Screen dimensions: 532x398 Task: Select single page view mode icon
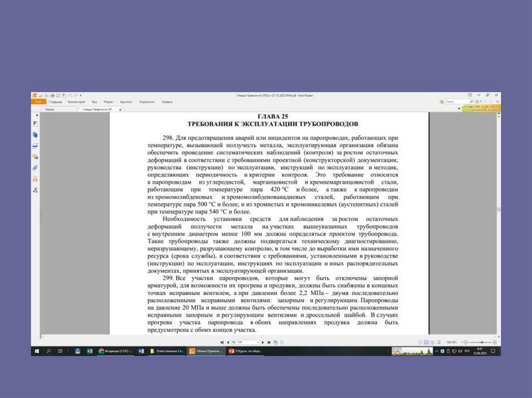(420, 342)
